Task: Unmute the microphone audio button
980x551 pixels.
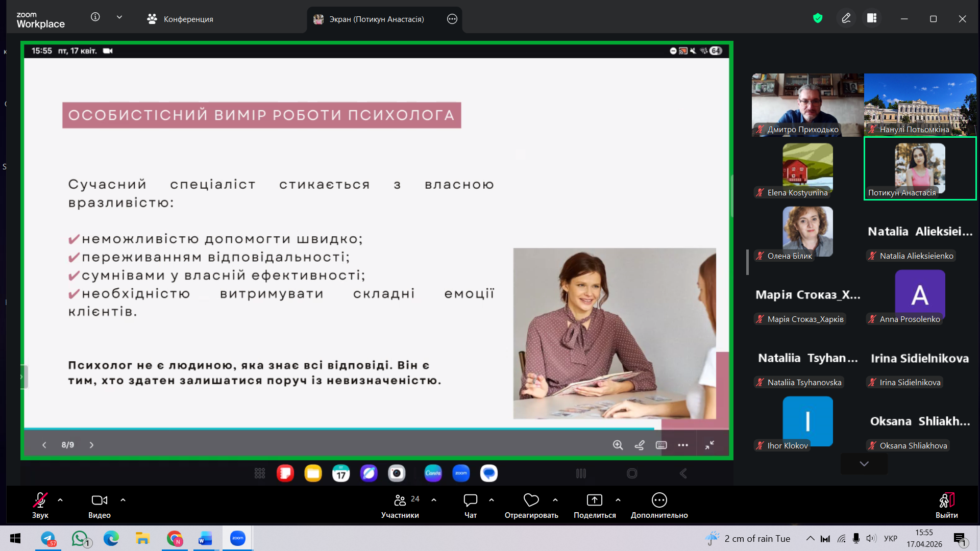Action: coord(40,500)
